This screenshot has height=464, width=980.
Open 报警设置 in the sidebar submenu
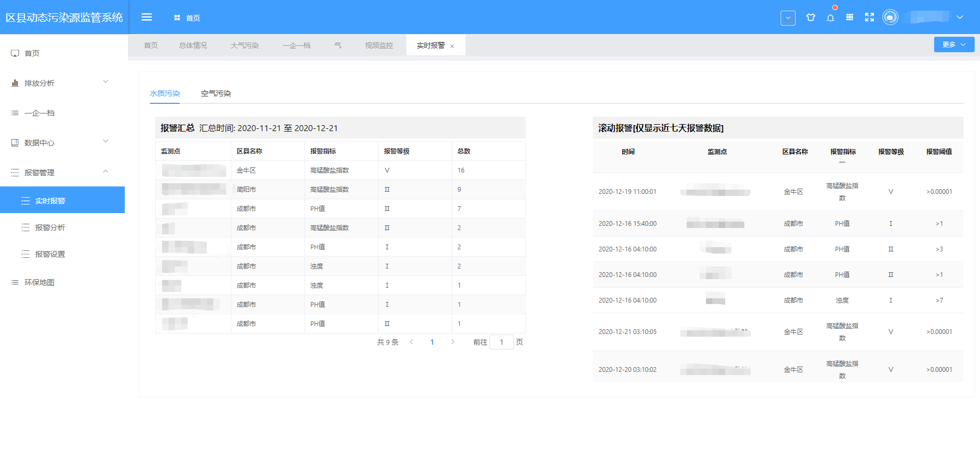click(62, 254)
